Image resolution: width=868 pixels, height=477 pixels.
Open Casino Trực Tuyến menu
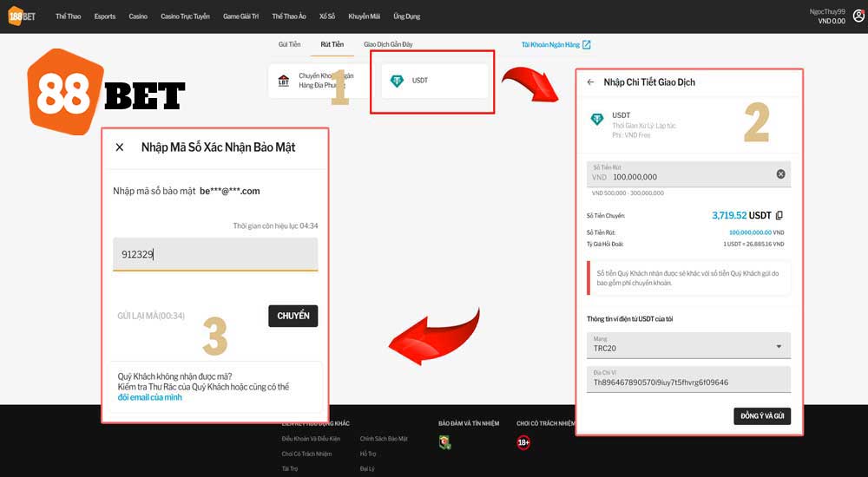(x=185, y=16)
